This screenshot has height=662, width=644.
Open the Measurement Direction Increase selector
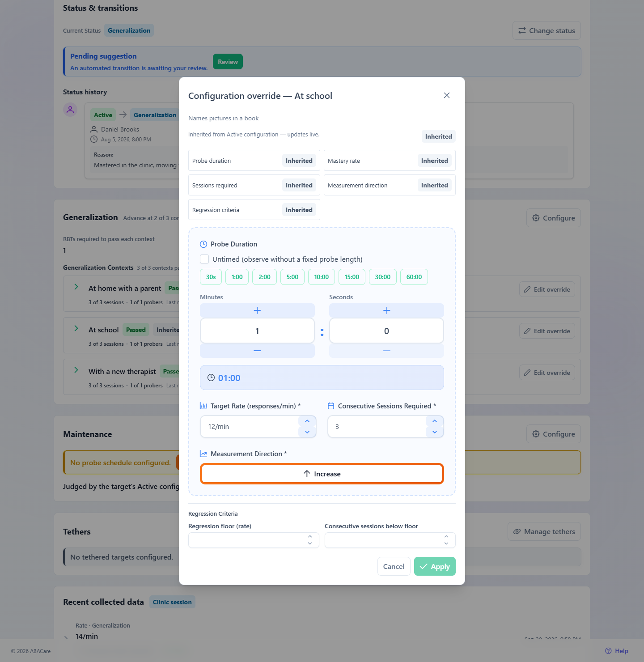point(322,474)
